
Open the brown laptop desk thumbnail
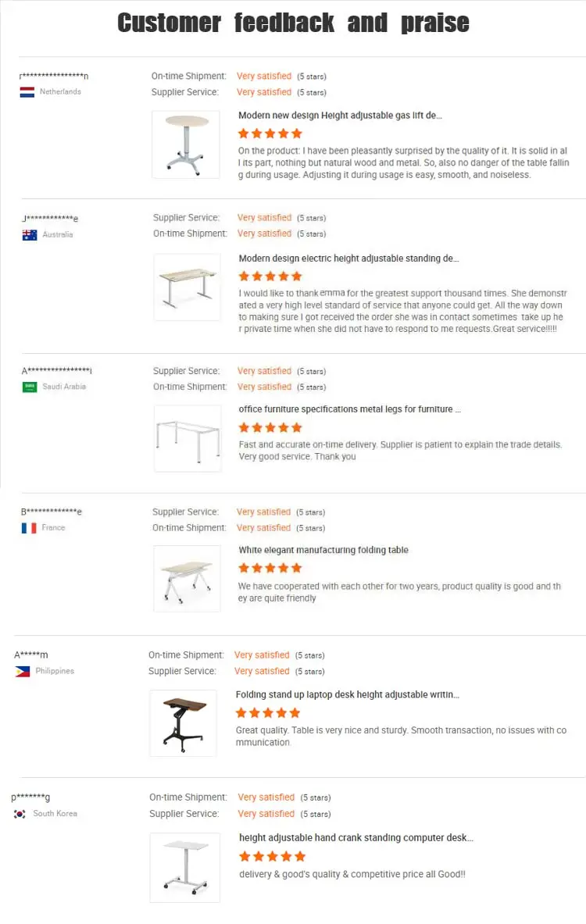point(184,723)
